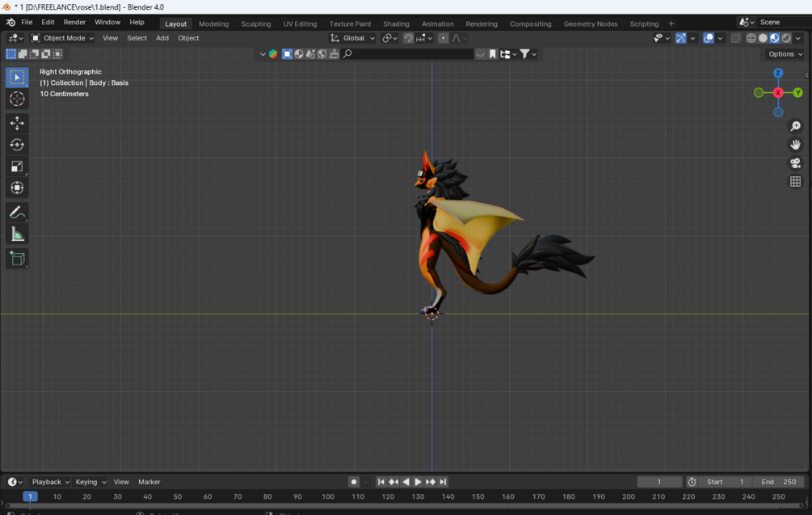812x515 pixels.
Task: Open the viewport Add menu
Action: coord(162,38)
